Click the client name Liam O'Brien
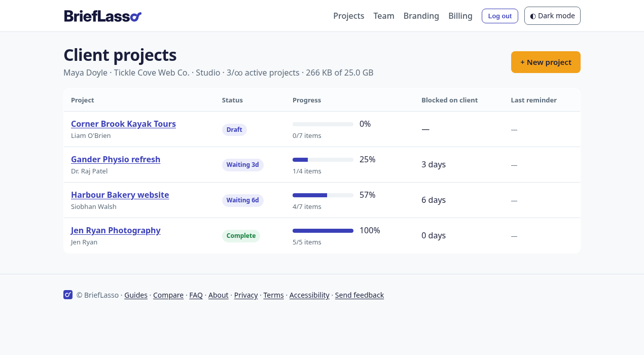 91,135
